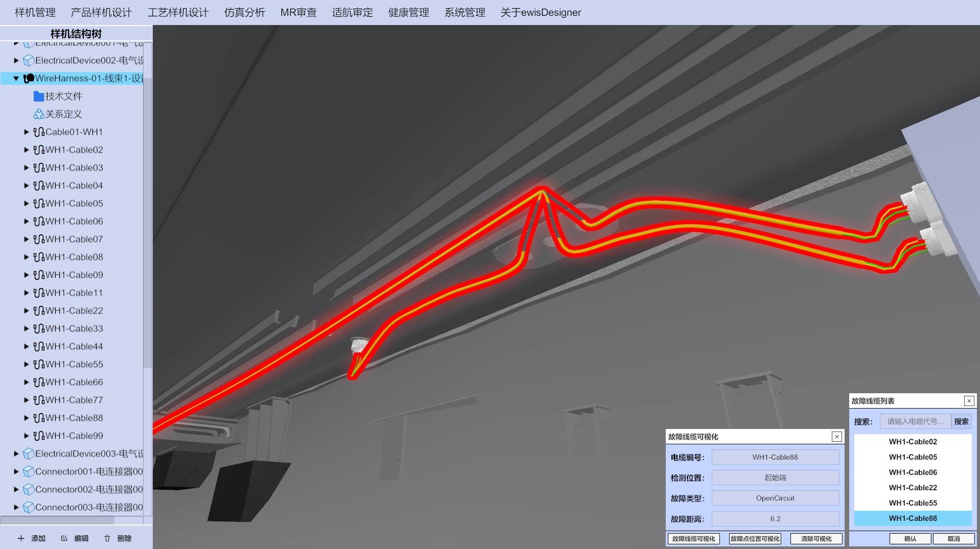Expand the WH1-Cable88 tree node

tap(26, 418)
